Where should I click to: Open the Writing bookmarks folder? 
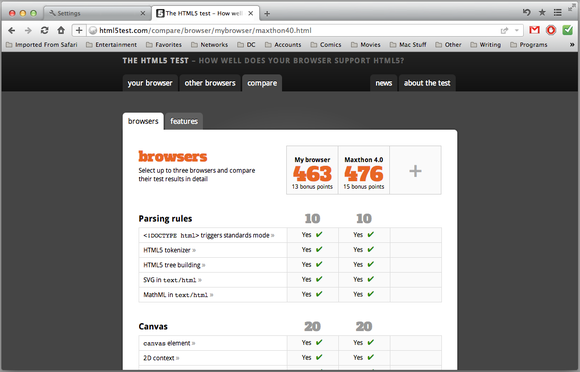[x=486, y=45]
